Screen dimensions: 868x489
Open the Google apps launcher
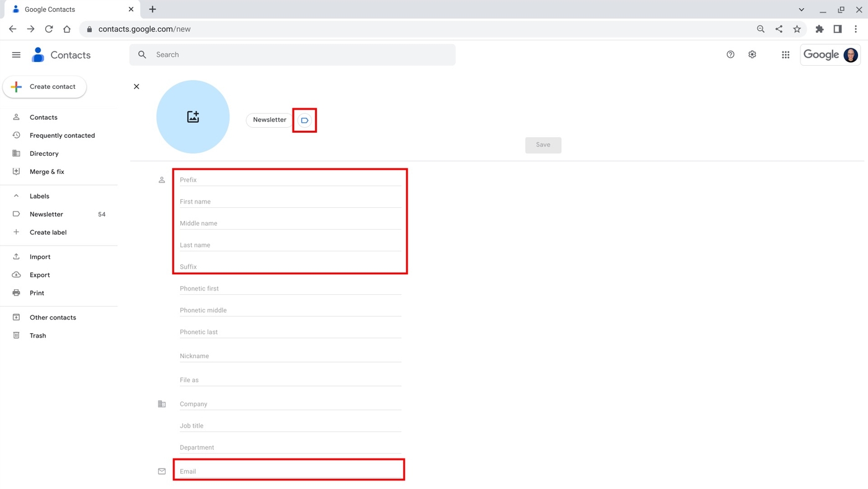(x=785, y=55)
